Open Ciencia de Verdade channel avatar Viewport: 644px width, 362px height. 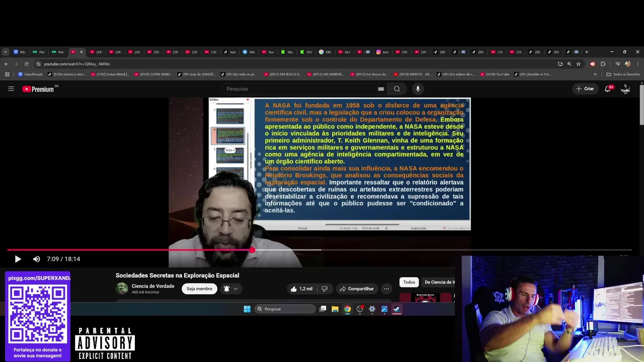point(122,289)
